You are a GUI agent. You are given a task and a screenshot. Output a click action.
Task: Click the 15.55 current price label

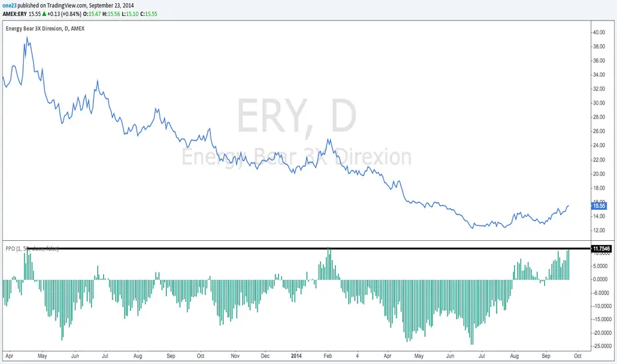tap(599, 206)
